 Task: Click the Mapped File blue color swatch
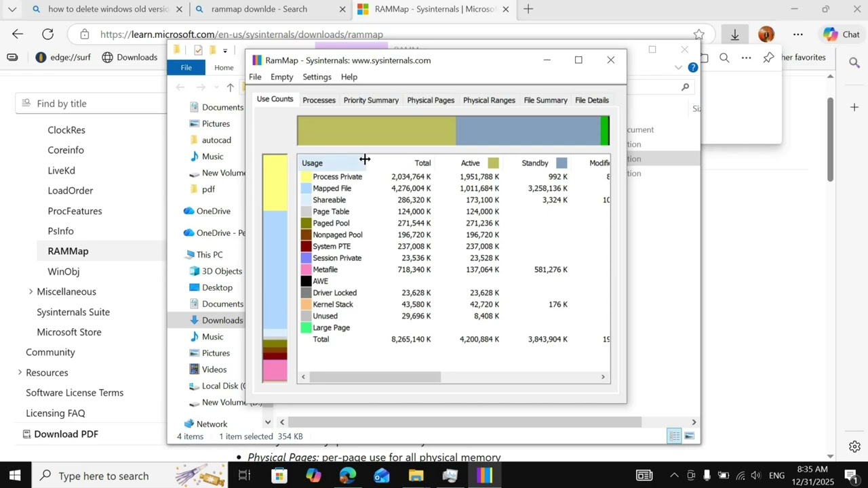pyautogui.click(x=306, y=188)
